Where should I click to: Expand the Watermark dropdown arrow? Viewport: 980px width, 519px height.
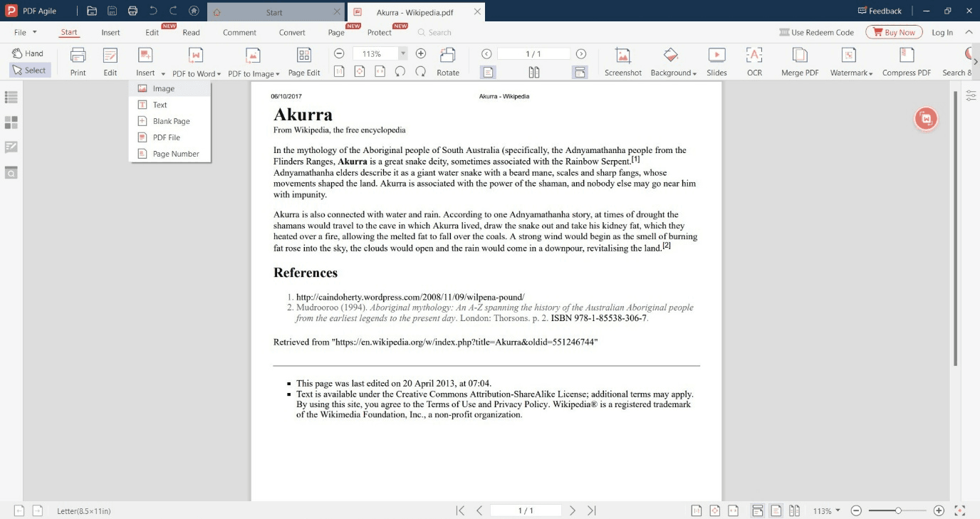click(x=870, y=73)
